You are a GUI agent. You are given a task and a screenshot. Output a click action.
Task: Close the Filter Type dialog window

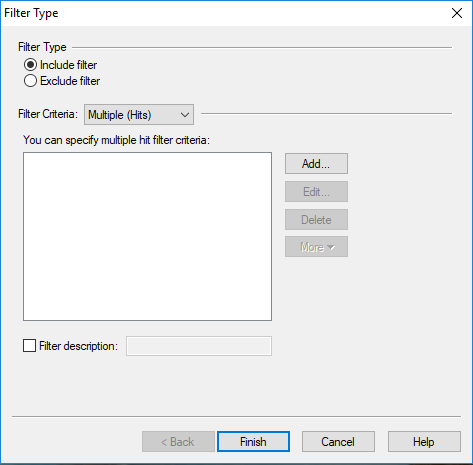(457, 13)
